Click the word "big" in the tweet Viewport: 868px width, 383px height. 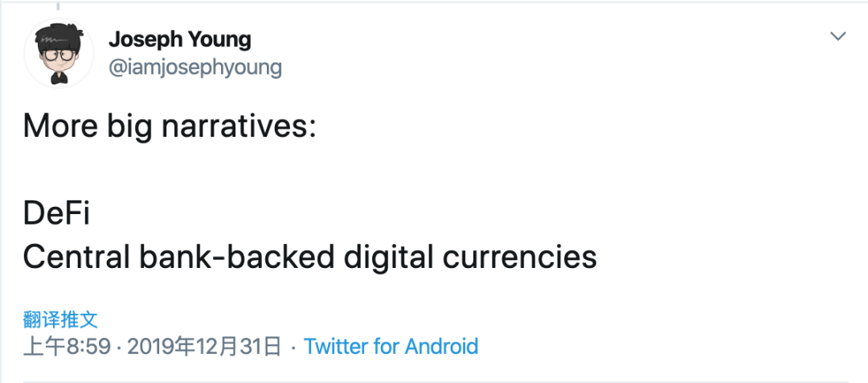click(x=128, y=128)
